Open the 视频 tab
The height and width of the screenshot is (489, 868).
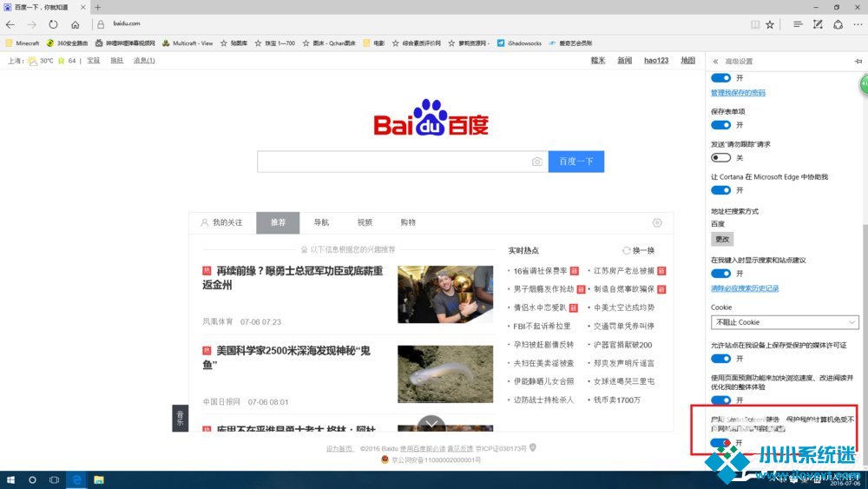tap(365, 222)
